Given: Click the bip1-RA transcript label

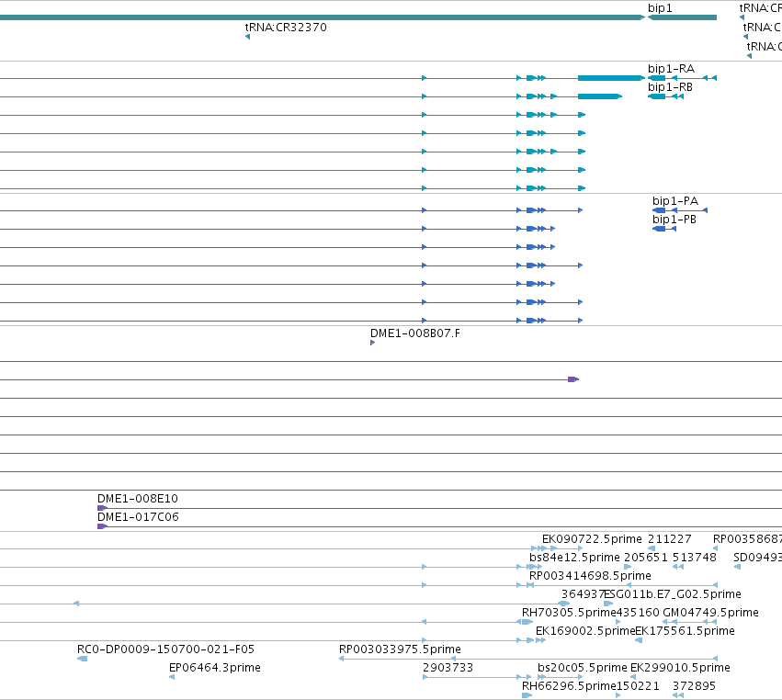Looking at the screenshot, I should pos(671,68).
